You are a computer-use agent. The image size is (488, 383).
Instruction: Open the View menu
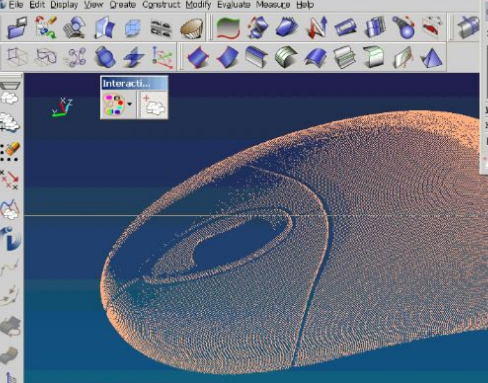click(x=93, y=5)
